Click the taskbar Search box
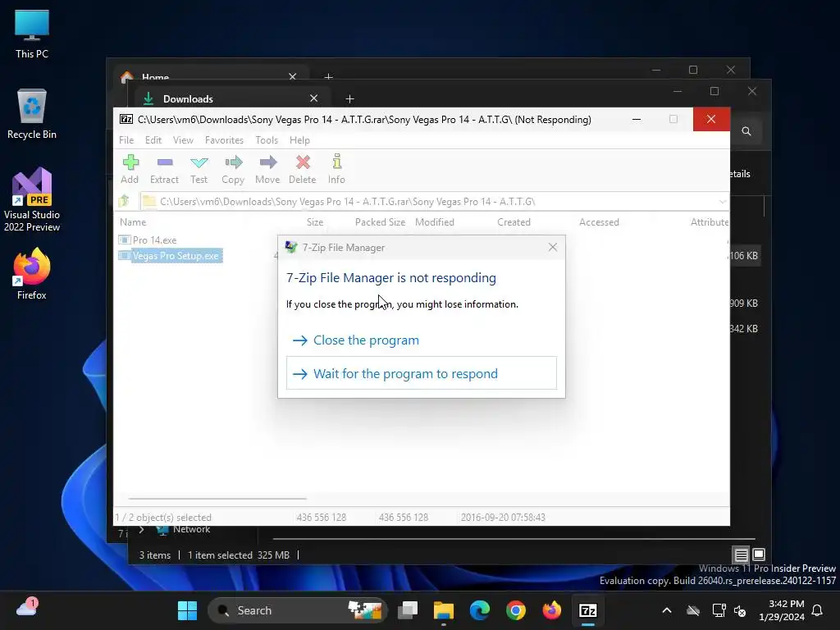The height and width of the screenshot is (630, 840). tap(297, 610)
